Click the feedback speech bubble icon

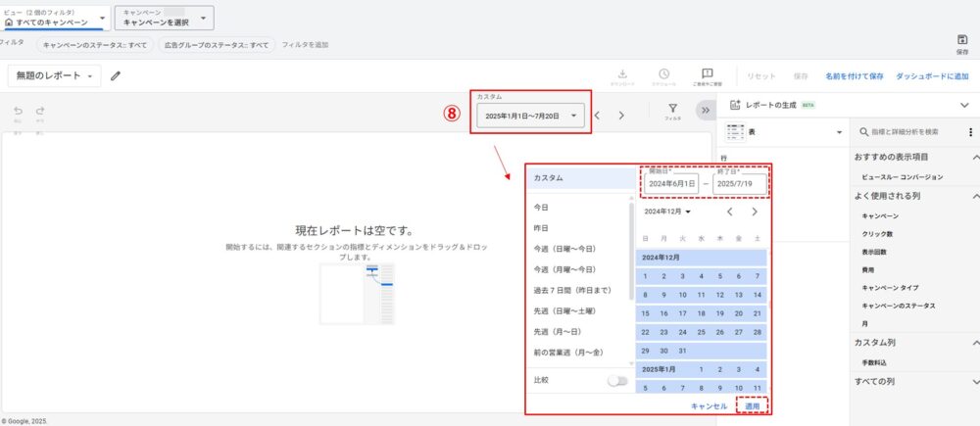[707, 75]
